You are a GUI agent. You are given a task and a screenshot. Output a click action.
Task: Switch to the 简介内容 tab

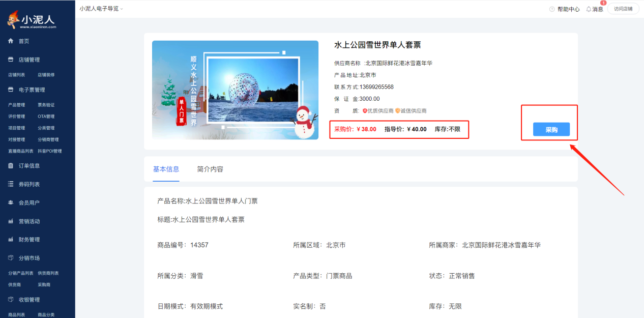coord(210,169)
